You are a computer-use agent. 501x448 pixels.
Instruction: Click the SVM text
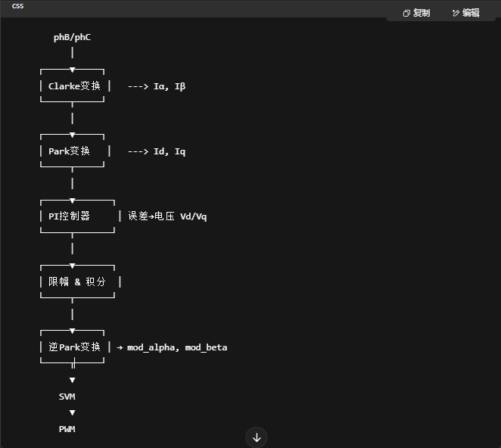[67, 397]
